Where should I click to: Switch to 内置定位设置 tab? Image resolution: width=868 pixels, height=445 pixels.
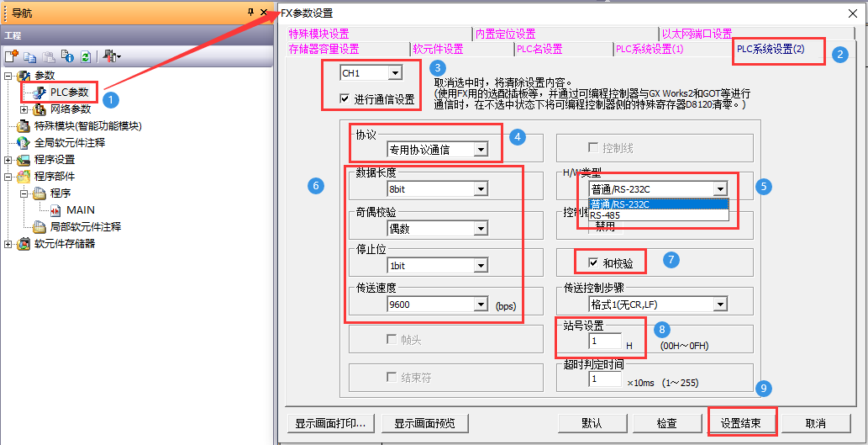click(505, 34)
